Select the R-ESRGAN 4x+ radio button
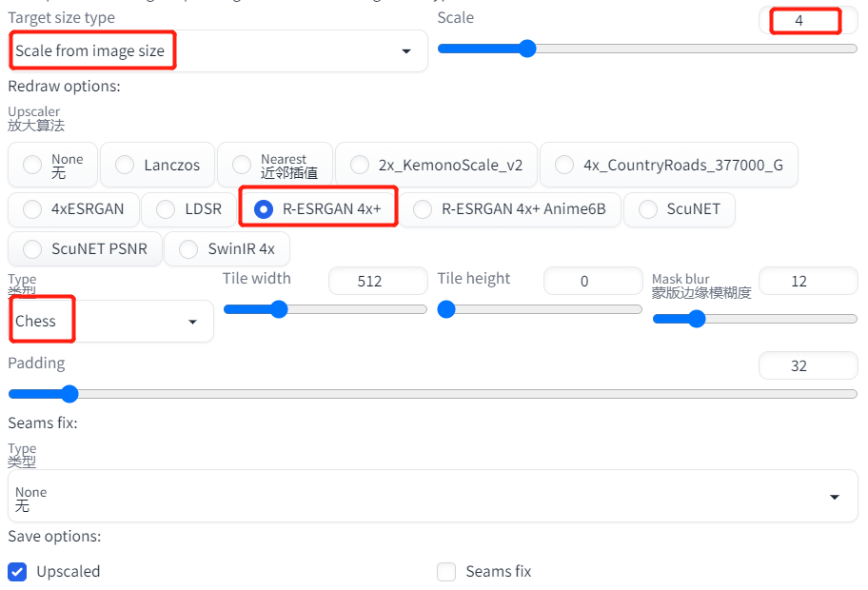This screenshot has width=868, height=590. point(264,209)
